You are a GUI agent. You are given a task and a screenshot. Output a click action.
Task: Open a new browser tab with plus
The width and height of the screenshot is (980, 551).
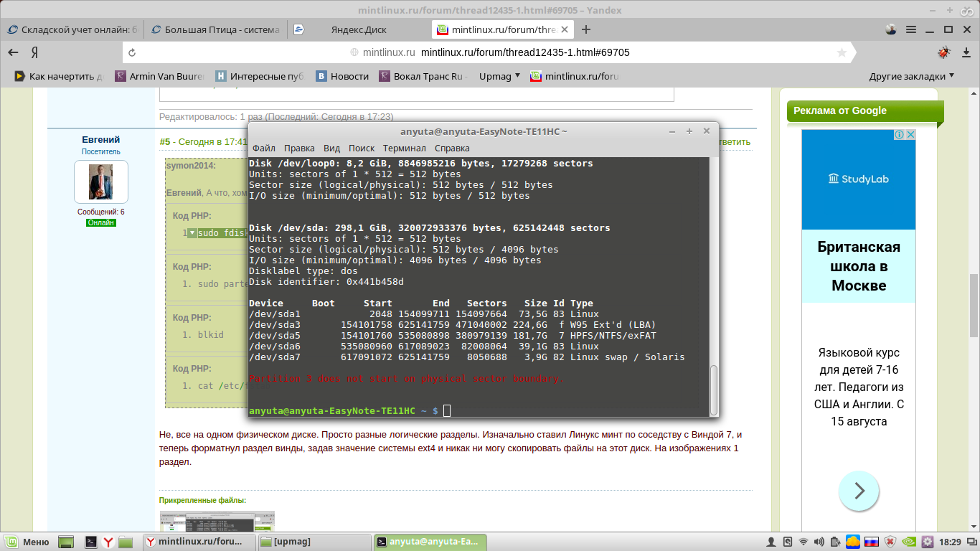(x=586, y=29)
